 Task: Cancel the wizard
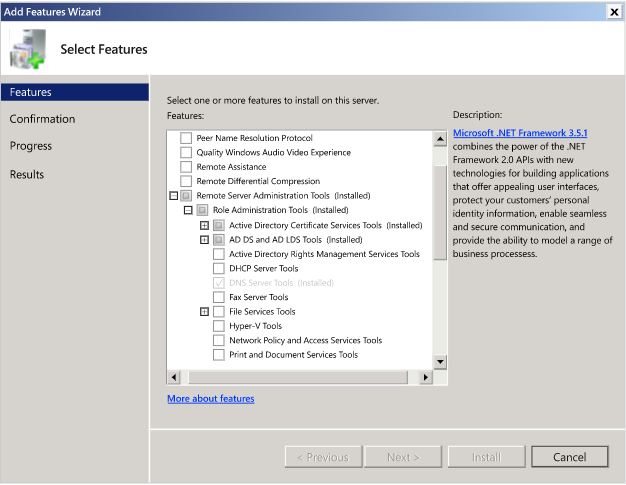click(x=570, y=457)
